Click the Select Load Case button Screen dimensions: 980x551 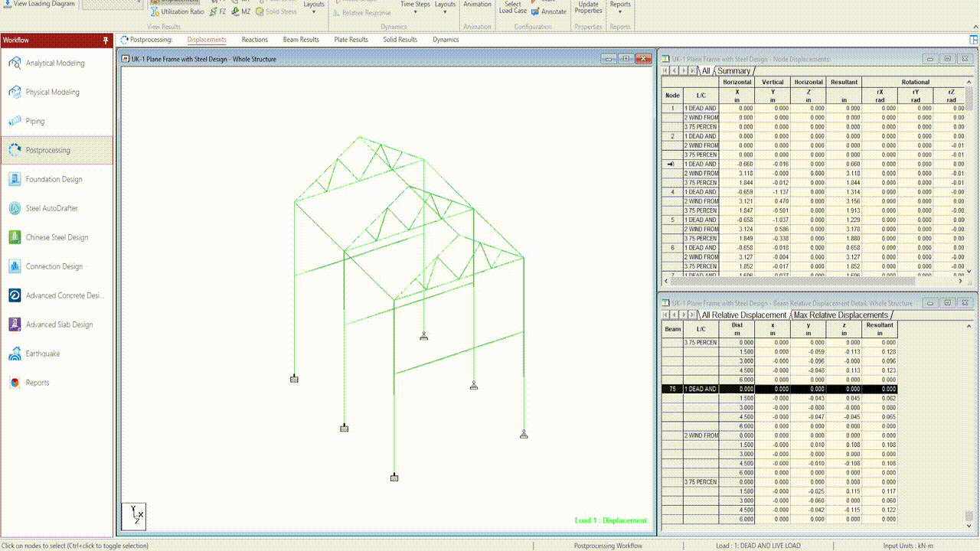[513, 8]
